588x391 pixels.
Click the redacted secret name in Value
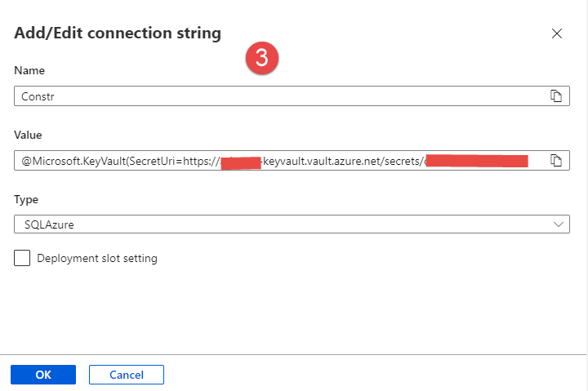tap(477, 160)
